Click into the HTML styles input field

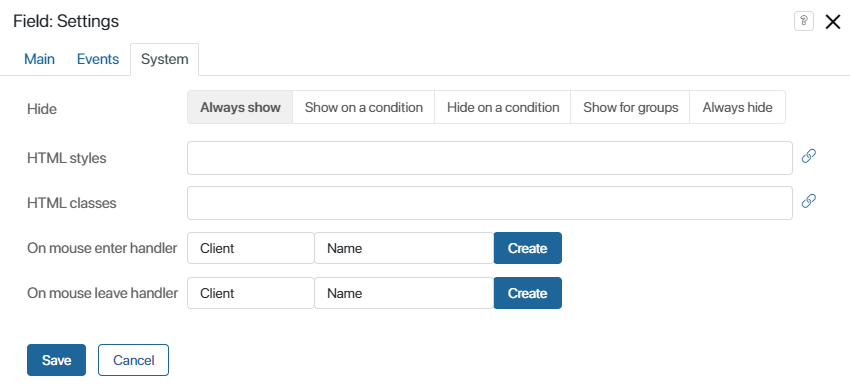[x=490, y=158]
